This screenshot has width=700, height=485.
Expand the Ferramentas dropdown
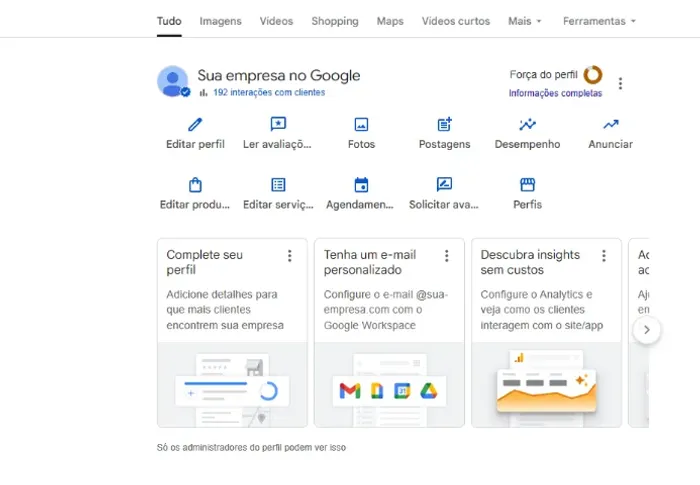pos(599,21)
